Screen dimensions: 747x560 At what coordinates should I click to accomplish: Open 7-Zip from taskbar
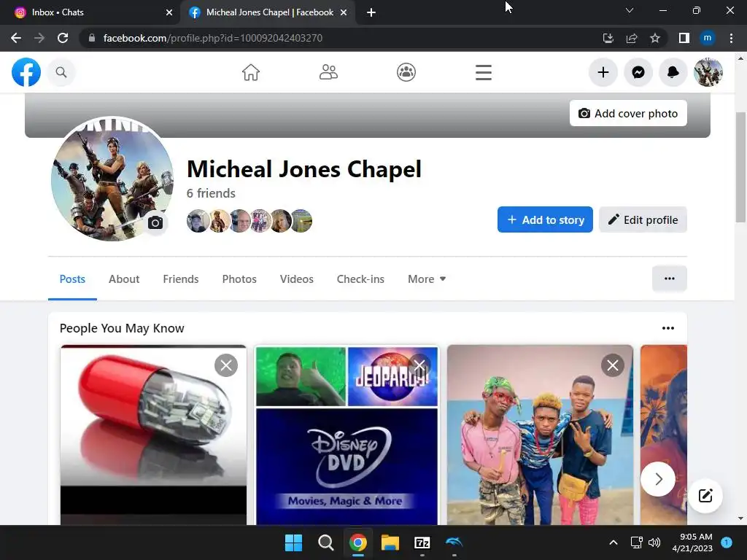(x=422, y=542)
